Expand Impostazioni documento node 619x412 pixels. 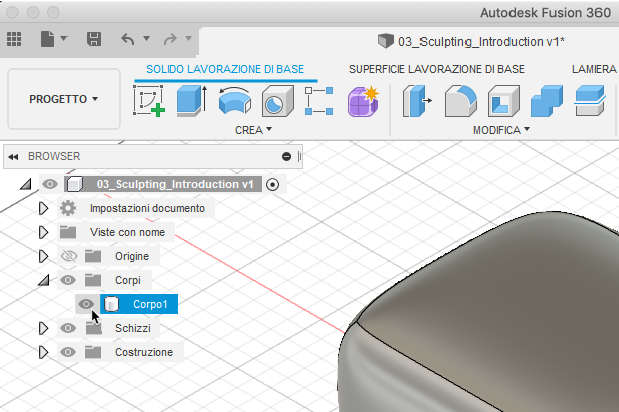pyautogui.click(x=43, y=208)
